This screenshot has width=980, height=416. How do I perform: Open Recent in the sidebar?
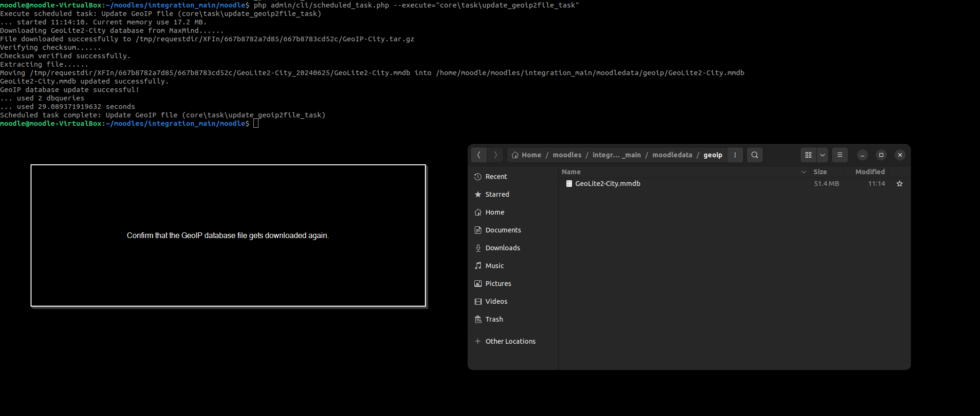coord(513,177)
